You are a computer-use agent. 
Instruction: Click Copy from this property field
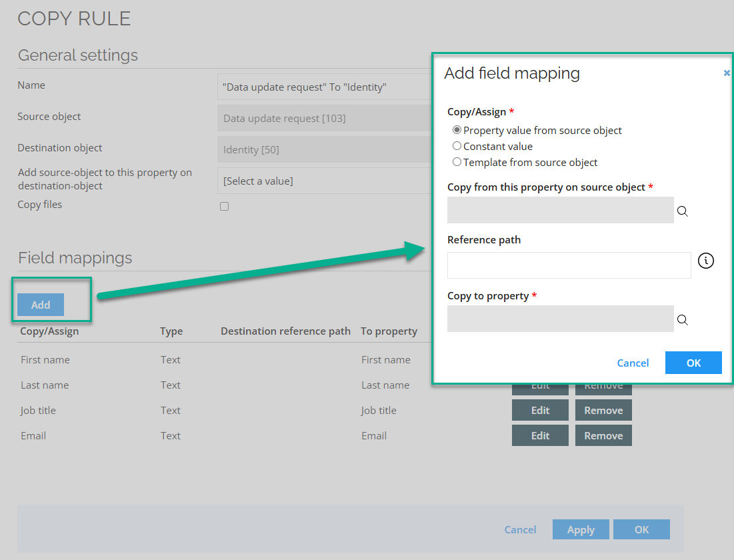(560, 210)
